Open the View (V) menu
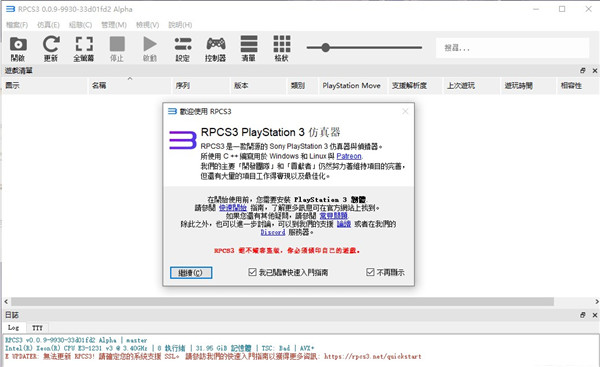Image resolution: width=600 pixels, height=367 pixels. pos(147,25)
